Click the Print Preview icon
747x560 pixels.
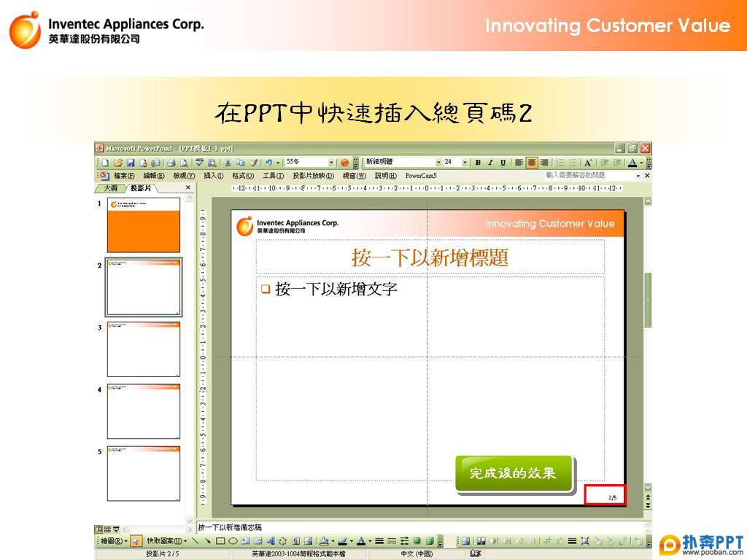184,163
